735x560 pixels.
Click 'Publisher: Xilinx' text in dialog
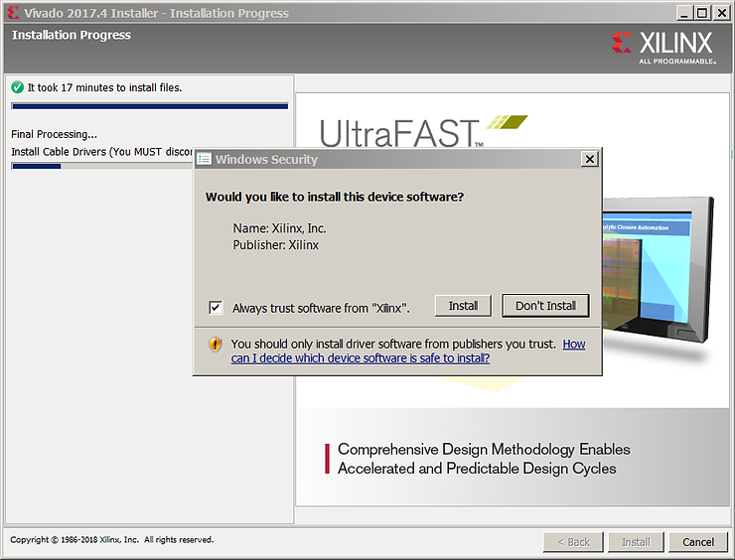click(276, 245)
